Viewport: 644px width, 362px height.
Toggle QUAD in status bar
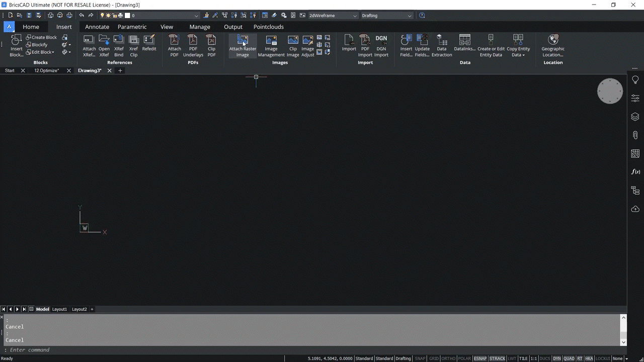pyautogui.click(x=569, y=358)
